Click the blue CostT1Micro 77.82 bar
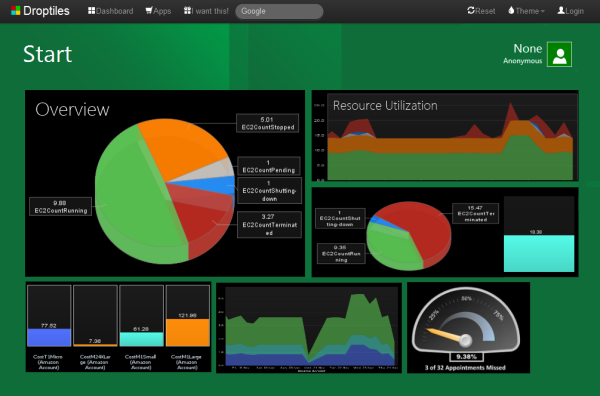600x396 pixels. (49, 337)
